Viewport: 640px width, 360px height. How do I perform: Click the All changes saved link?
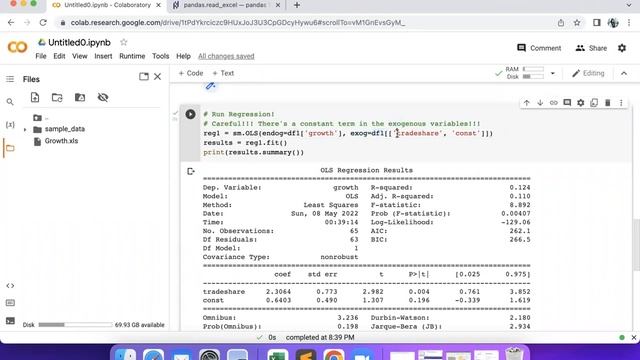(226, 56)
